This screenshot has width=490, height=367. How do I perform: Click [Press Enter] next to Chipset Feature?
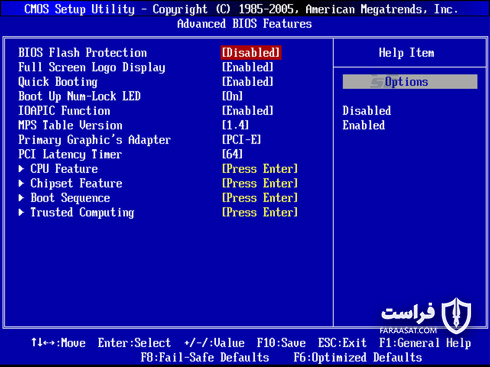pos(260,184)
